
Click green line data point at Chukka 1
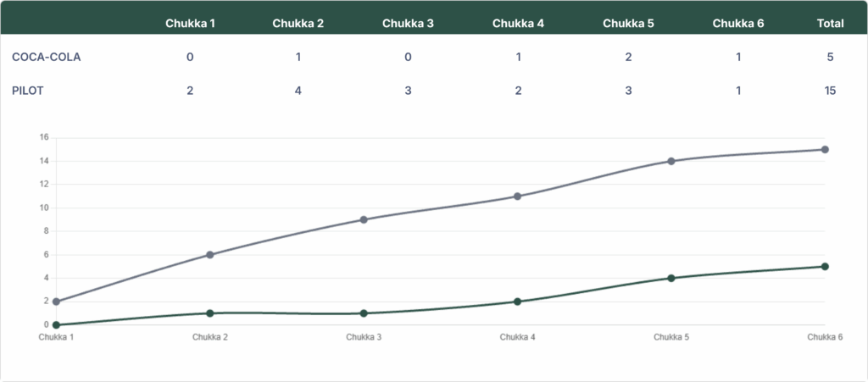click(56, 324)
